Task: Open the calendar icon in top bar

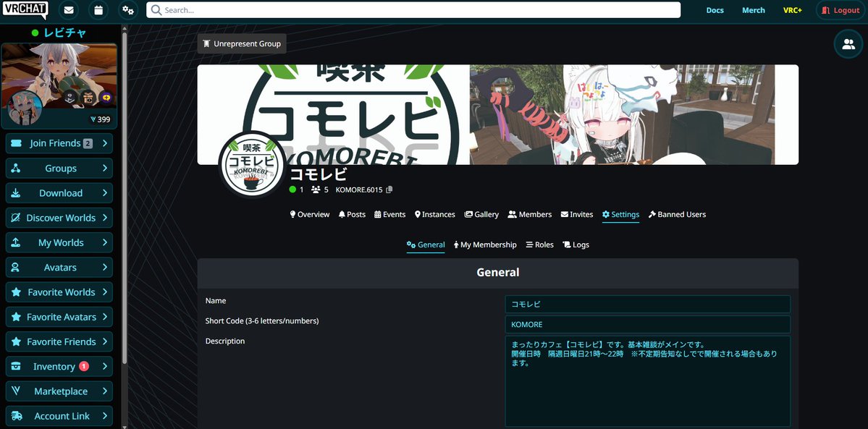Action: pos(98,10)
